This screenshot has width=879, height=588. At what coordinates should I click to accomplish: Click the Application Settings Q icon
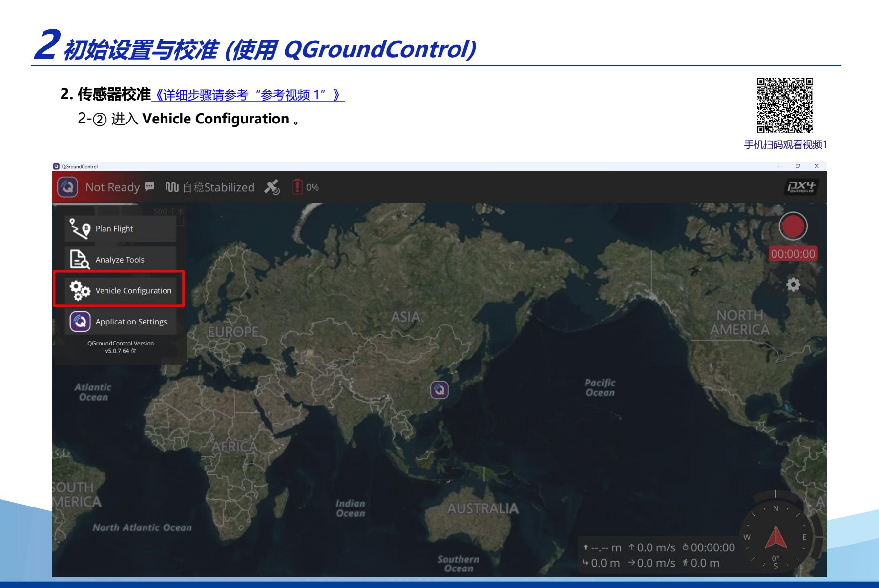(80, 322)
